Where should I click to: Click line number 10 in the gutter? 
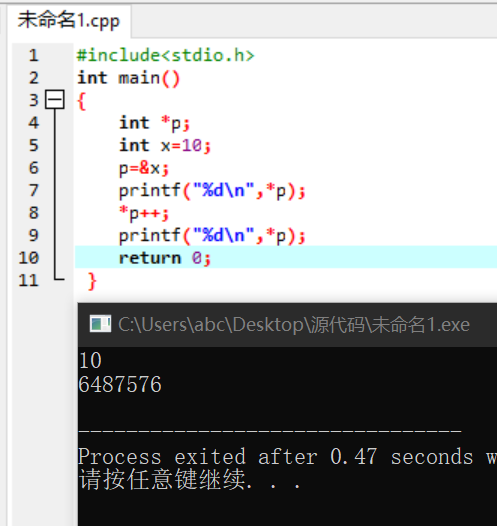click(x=29, y=258)
